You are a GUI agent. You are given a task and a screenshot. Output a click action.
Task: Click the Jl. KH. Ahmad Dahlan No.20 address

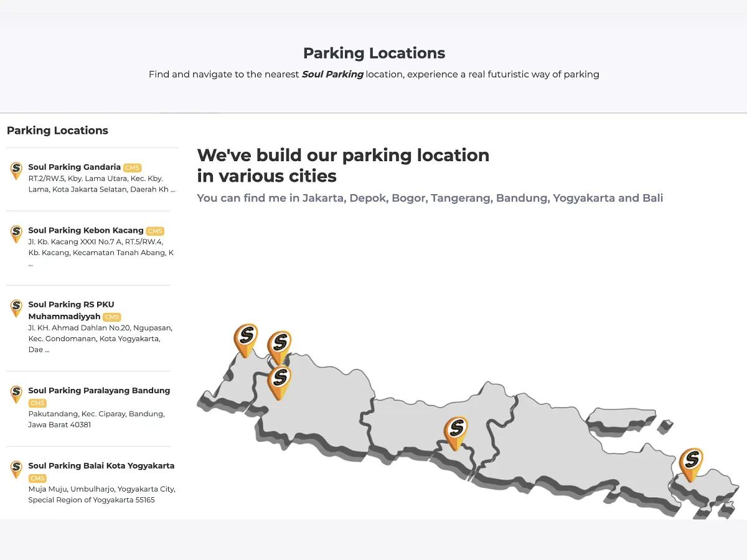click(x=100, y=338)
